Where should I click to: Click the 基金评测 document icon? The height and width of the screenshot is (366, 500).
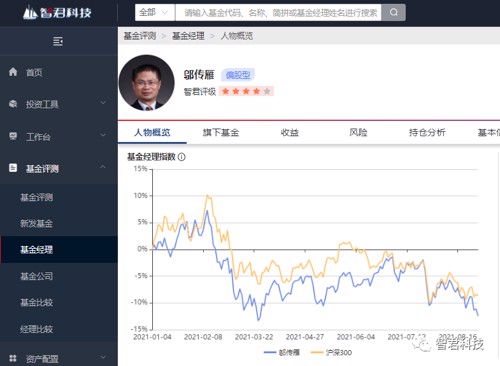click(x=13, y=168)
